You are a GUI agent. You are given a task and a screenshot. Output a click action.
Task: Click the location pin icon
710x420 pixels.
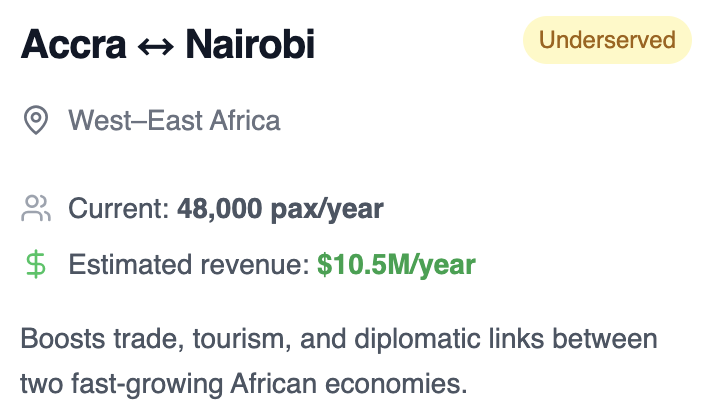point(36,120)
